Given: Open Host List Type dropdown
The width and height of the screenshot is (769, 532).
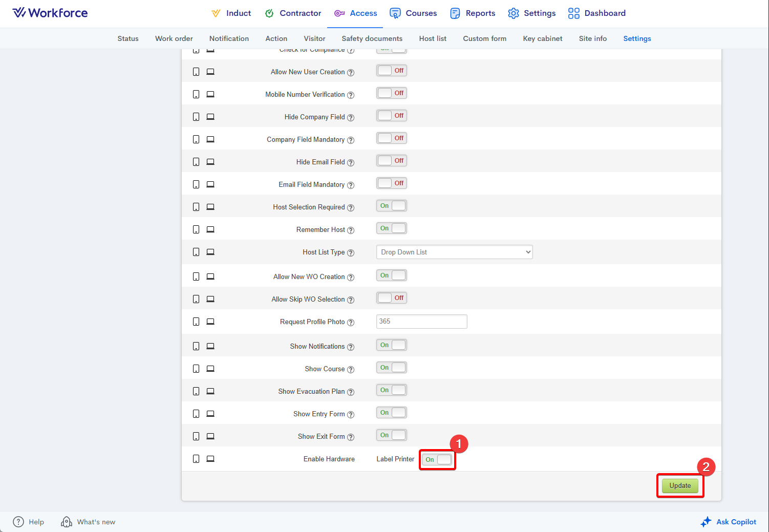Looking at the screenshot, I should [454, 252].
